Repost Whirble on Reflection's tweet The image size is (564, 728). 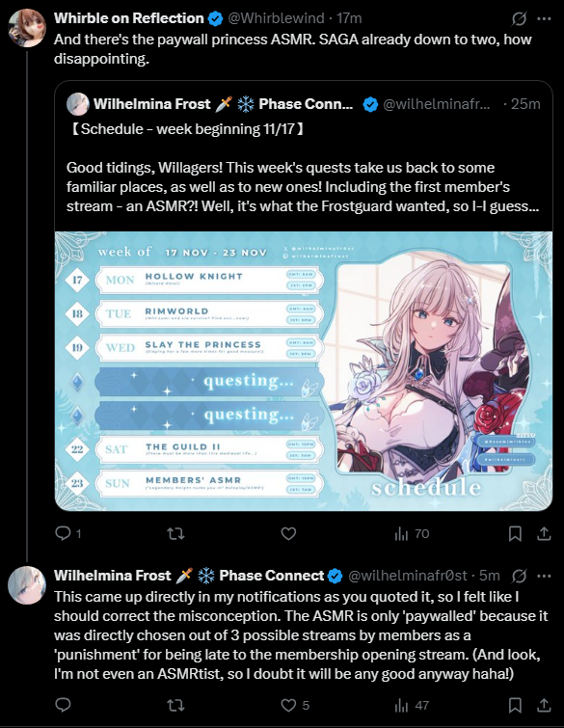pyautogui.click(x=175, y=534)
